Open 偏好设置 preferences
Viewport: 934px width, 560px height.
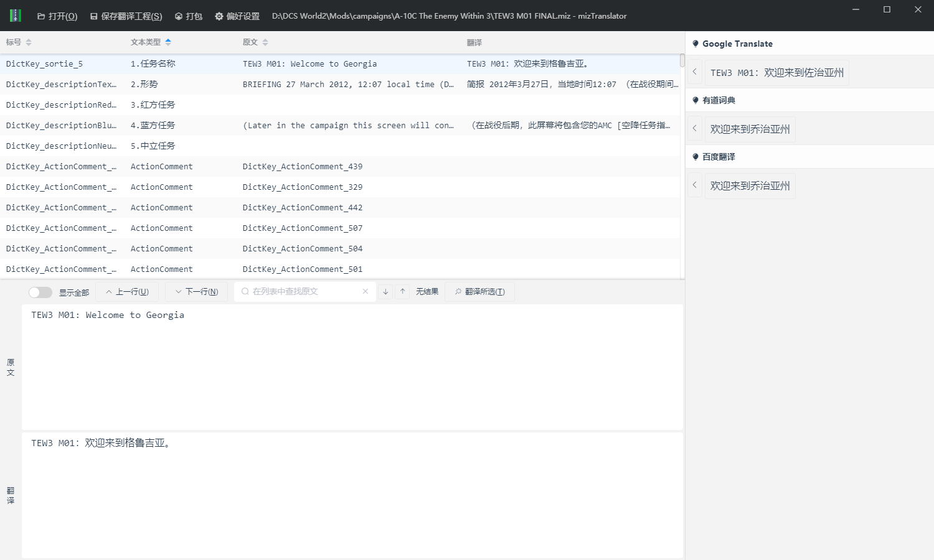pyautogui.click(x=237, y=16)
